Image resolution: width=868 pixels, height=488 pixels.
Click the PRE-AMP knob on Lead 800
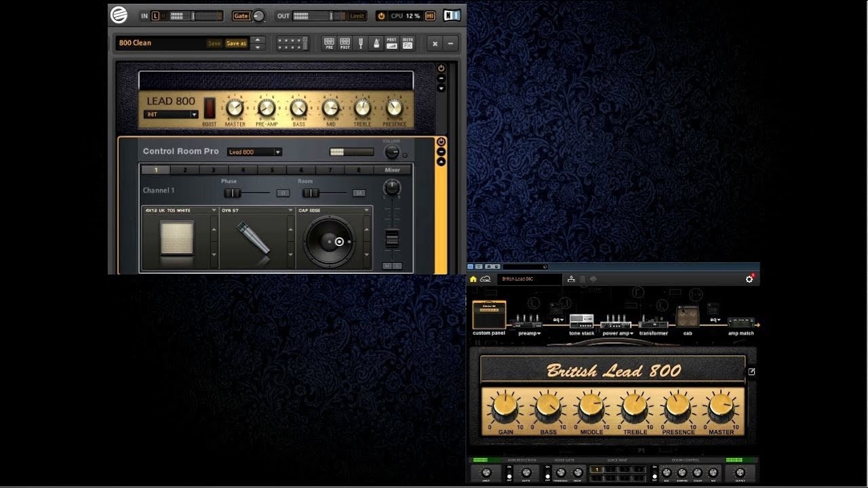(267, 108)
